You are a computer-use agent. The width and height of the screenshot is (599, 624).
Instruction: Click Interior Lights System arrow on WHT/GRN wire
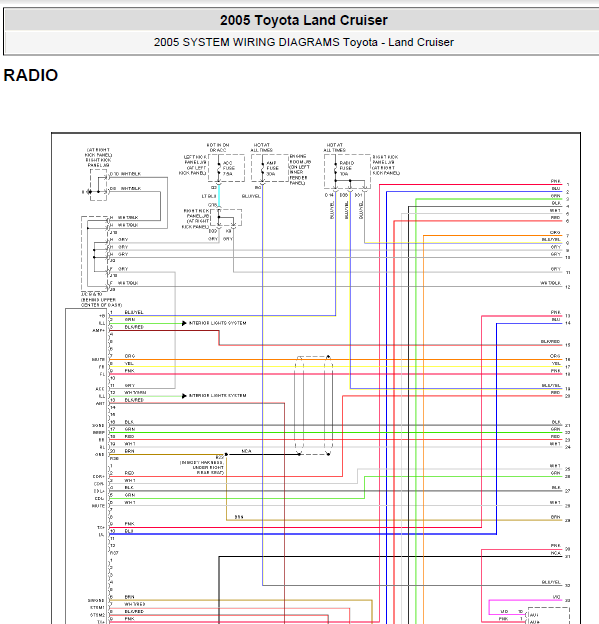pyautogui.click(x=184, y=396)
